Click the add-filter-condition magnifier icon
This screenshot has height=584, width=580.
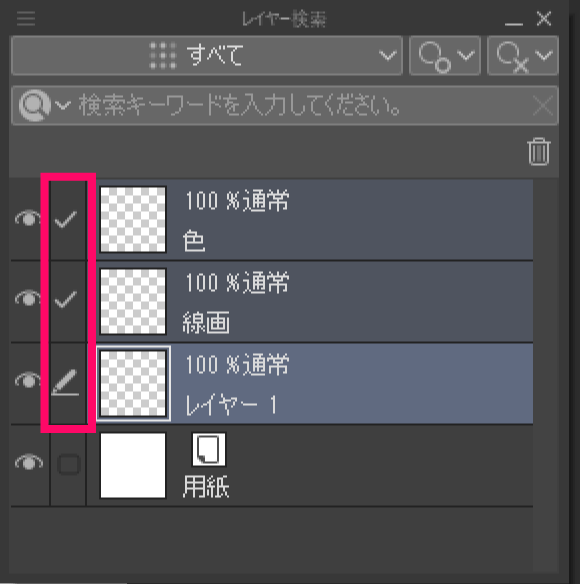pyautogui.click(x=435, y=56)
